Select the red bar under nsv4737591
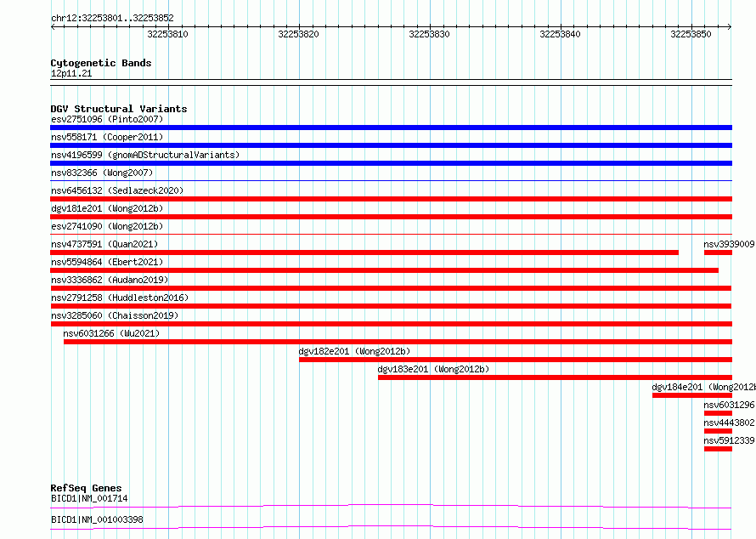The height and width of the screenshot is (539, 756). click(364, 252)
